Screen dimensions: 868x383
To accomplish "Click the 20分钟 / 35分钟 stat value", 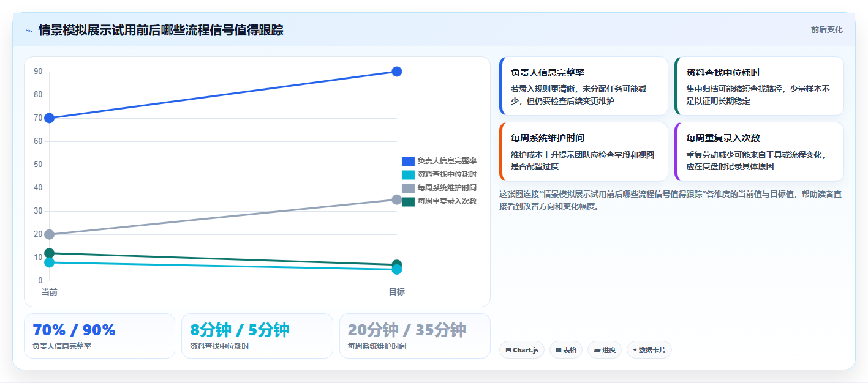I will coord(407,330).
